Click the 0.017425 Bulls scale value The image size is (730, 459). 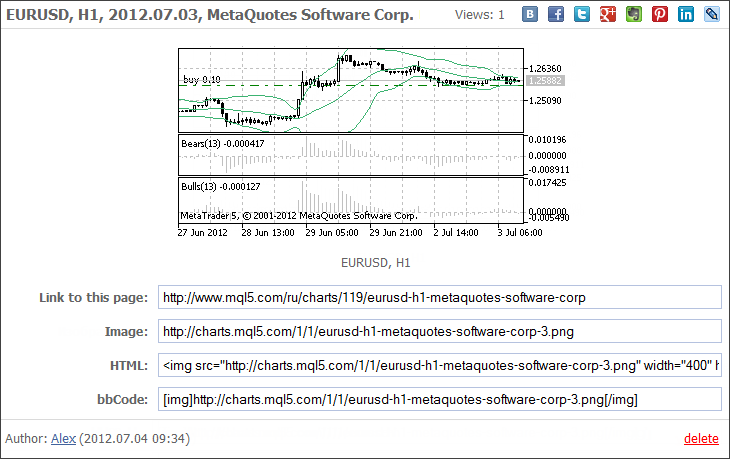(548, 182)
